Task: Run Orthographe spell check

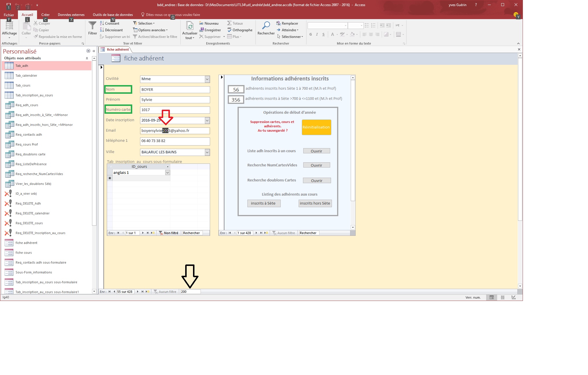Action: (240, 30)
